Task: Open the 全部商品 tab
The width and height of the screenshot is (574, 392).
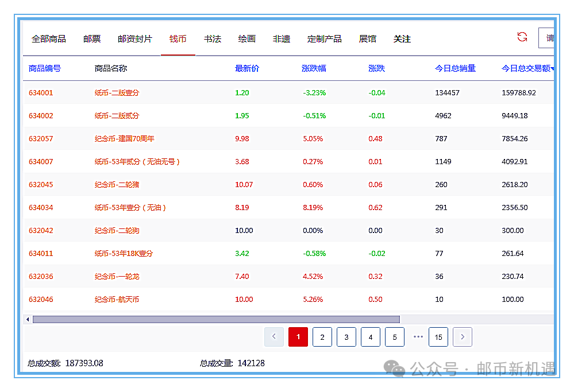Action: [x=49, y=39]
